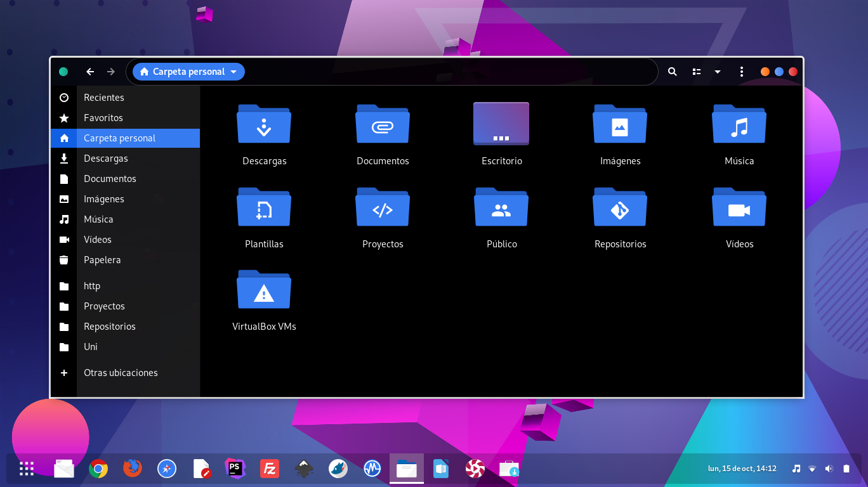This screenshot has width=868, height=487.
Task: Go to Música in the sidebar
Action: click(125, 219)
